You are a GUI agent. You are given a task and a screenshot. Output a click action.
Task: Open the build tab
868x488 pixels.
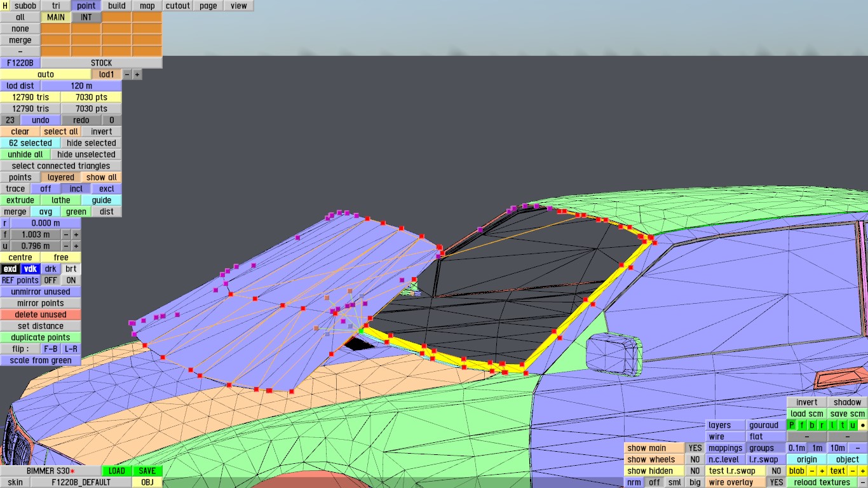point(117,6)
